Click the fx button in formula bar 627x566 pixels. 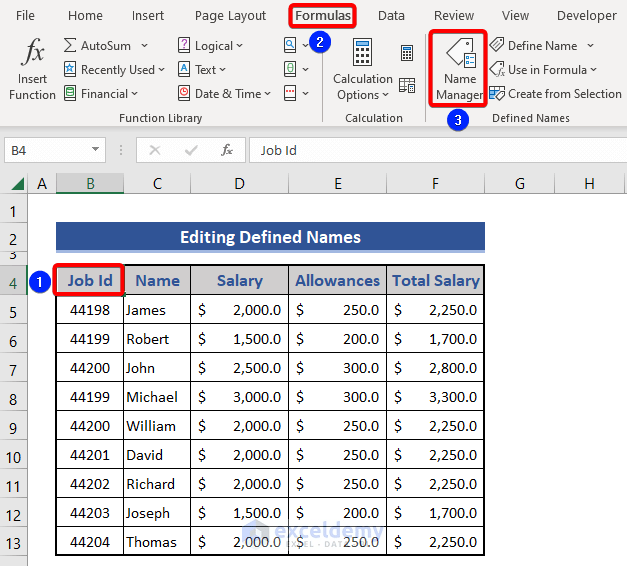(227, 150)
